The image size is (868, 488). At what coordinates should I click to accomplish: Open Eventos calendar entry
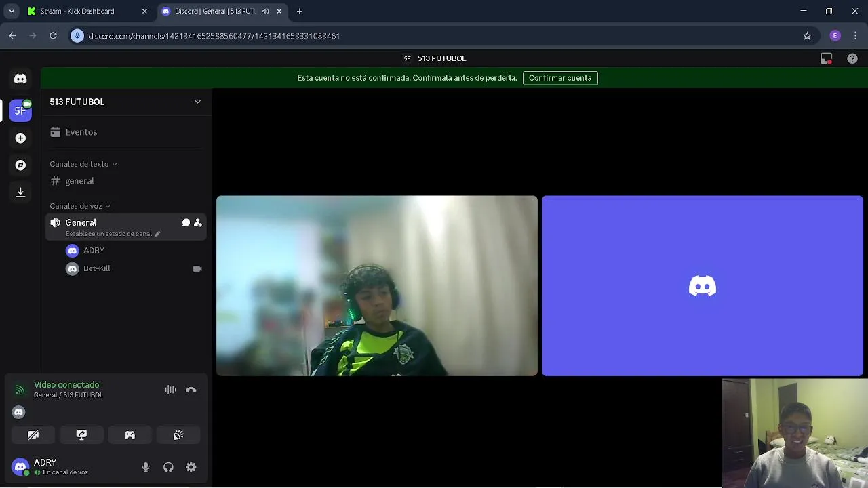point(125,132)
